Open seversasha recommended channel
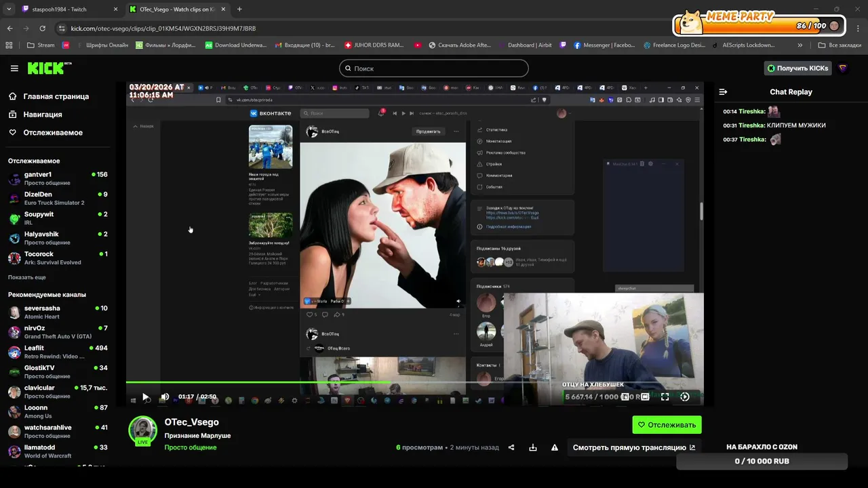This screenshot has width=868, height=488. coord(58,312)
